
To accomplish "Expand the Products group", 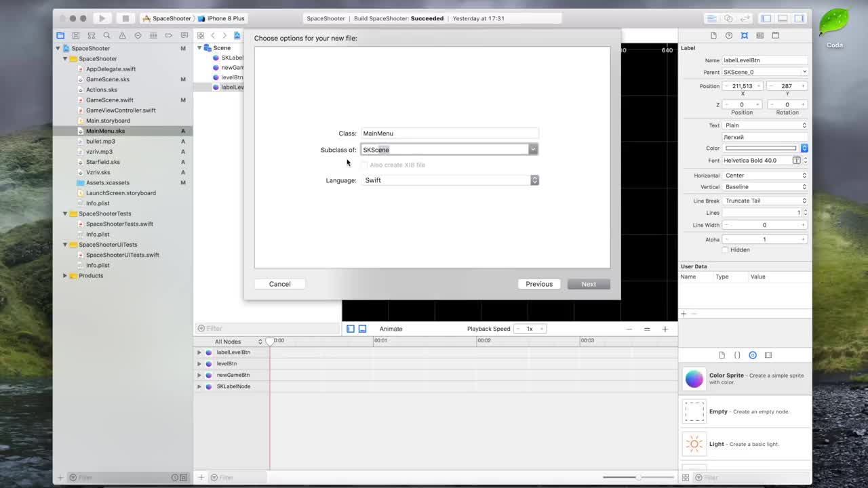I will [65, 276].
